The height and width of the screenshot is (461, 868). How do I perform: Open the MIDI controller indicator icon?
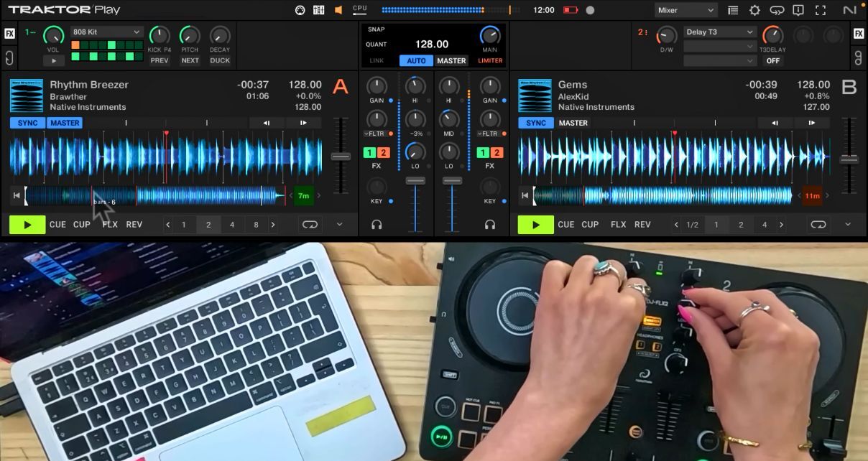(300, 10)
